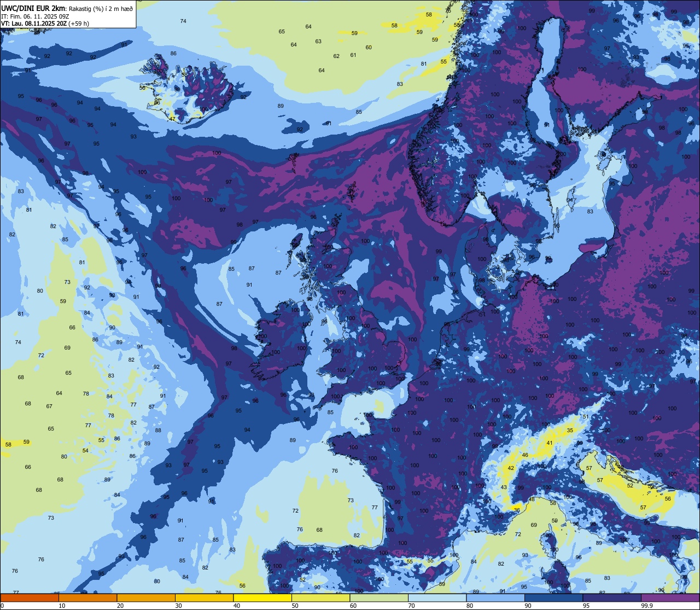Image resolution: width=700 pixels, height=610 pixels.
Task: Click the 80–90% light blue legend swatch
Action: click(x=495, y=597)
